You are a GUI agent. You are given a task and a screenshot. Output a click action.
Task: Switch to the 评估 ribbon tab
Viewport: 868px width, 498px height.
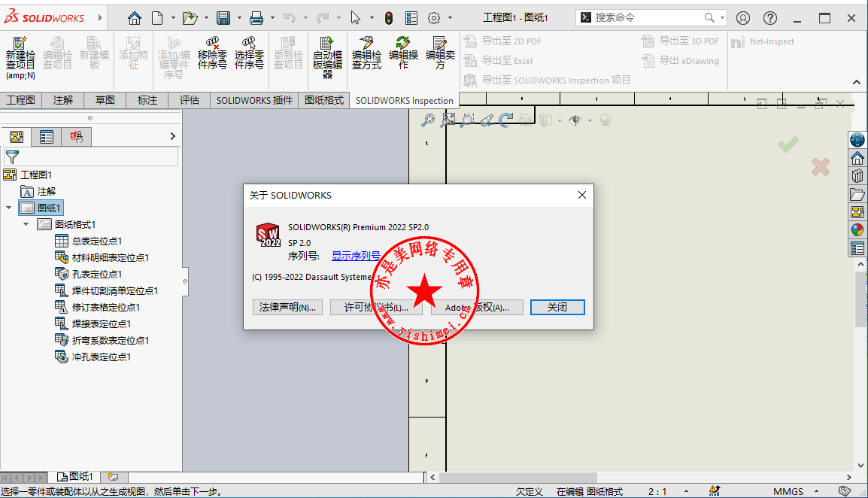click(189, 100)
